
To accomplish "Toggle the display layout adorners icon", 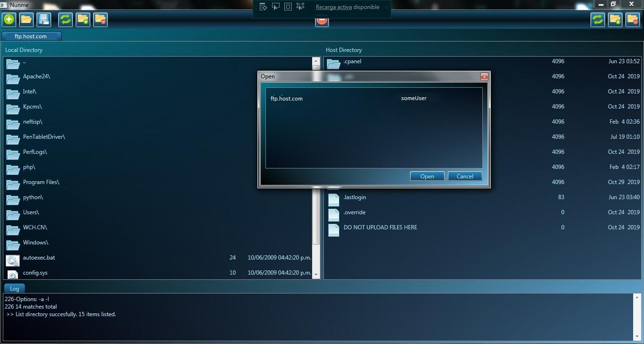I will (288, 7).
